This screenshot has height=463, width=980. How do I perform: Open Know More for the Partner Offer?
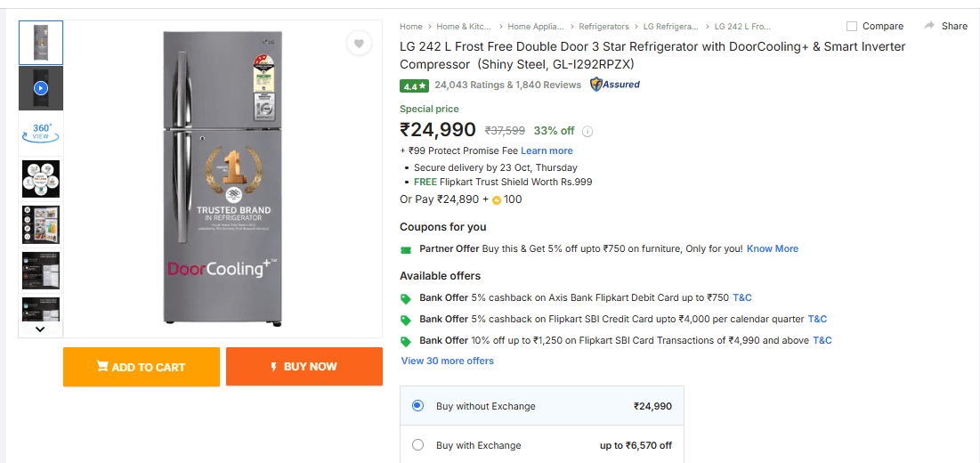[773, 248]
